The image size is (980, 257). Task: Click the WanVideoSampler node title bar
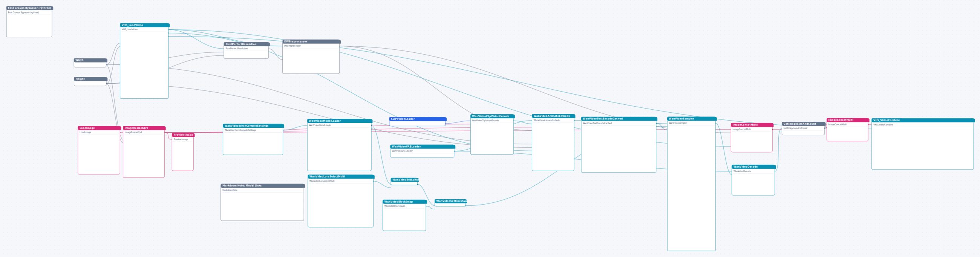tap(692, 119)
